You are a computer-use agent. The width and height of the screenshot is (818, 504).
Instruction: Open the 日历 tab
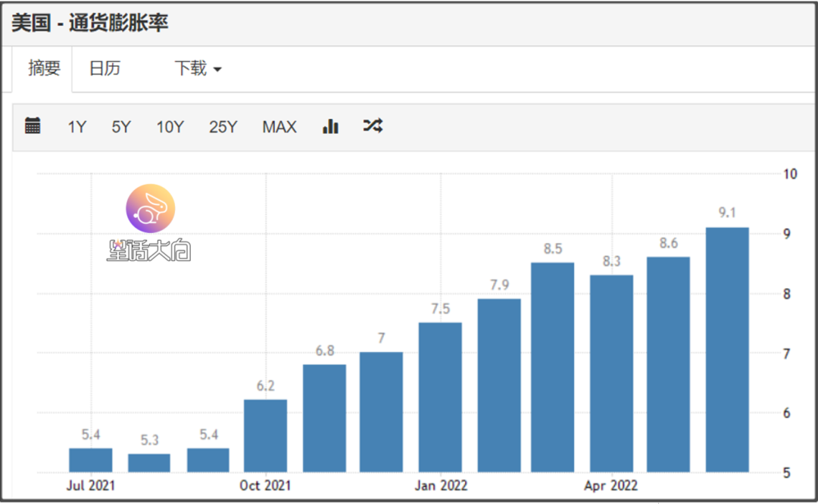[x=105, y=68]
